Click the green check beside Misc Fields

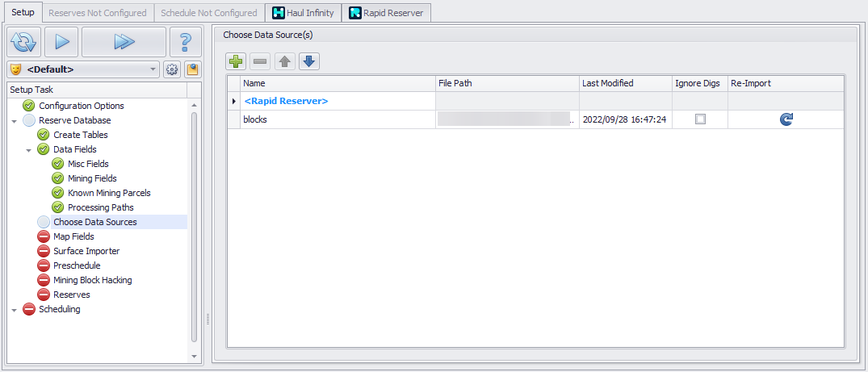[57, 164]
